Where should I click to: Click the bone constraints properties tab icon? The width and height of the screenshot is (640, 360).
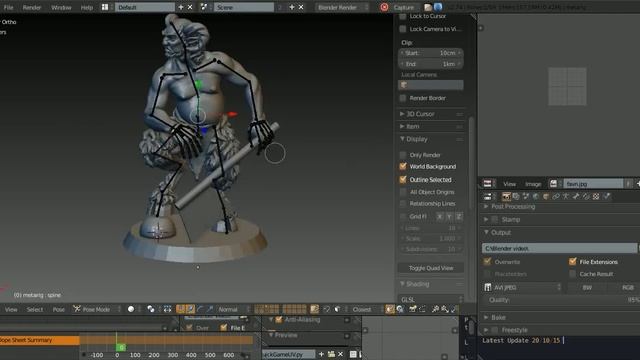point(586,197)
